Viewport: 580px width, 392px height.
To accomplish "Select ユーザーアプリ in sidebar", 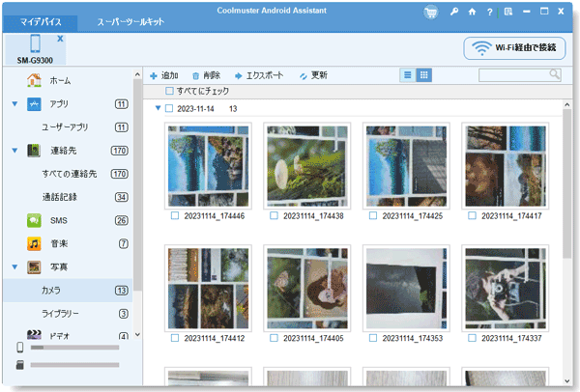I will 68,127.
